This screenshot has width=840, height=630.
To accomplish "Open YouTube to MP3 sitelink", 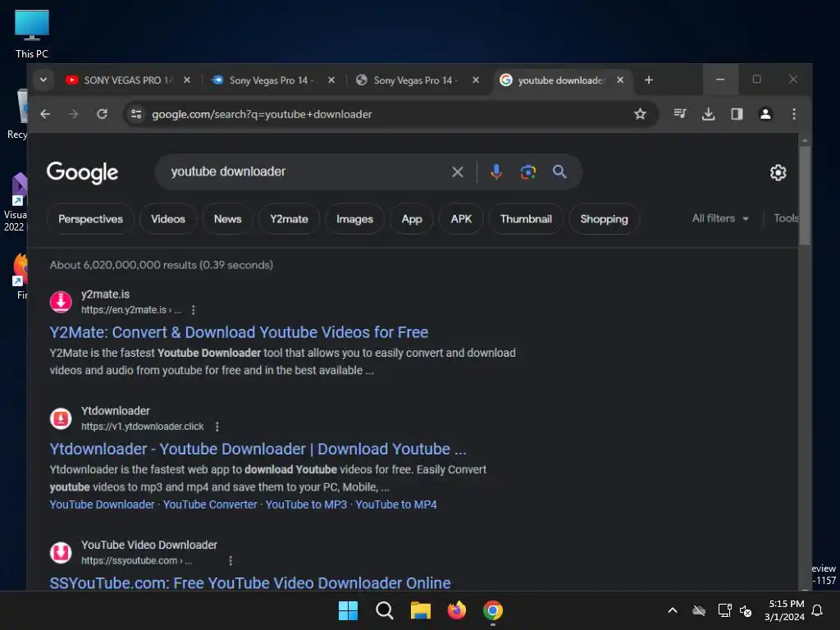I will tap(306, 504).
